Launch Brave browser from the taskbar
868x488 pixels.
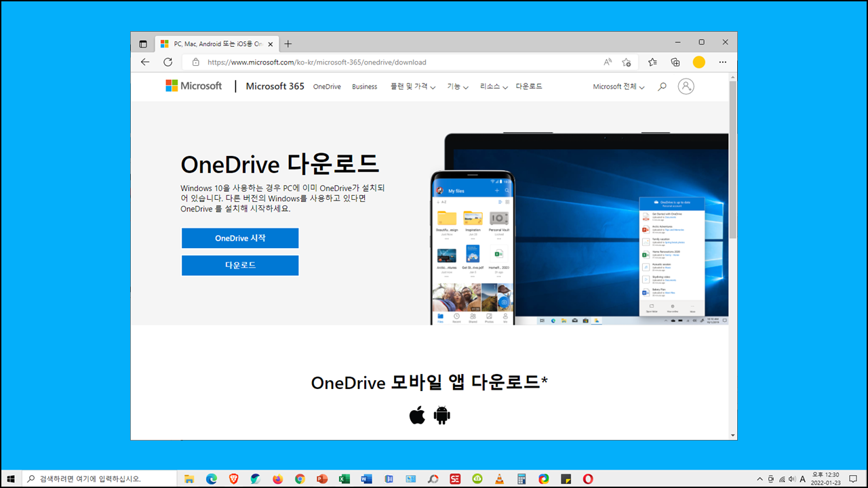233,479
